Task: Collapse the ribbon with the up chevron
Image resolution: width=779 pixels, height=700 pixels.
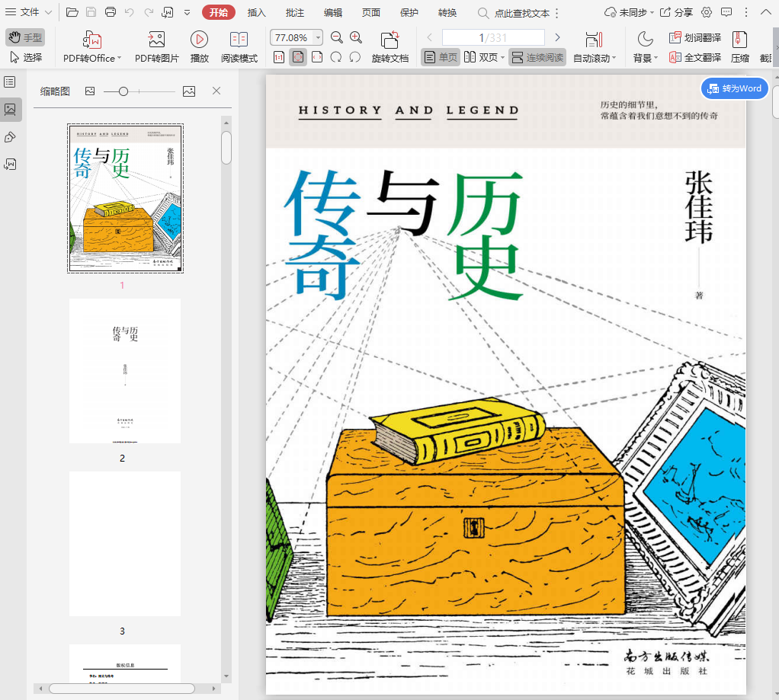Action: pos(766,12)
